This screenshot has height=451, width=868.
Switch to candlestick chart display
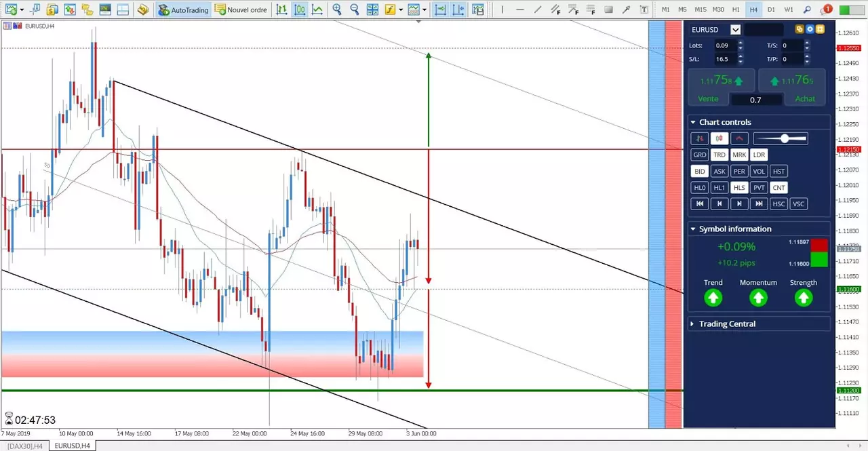tap(299, 9)
